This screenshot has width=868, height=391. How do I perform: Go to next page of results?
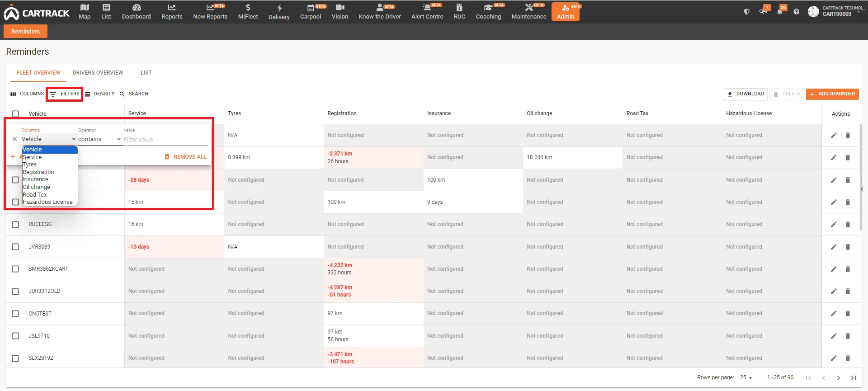click(x=839, y=378)
